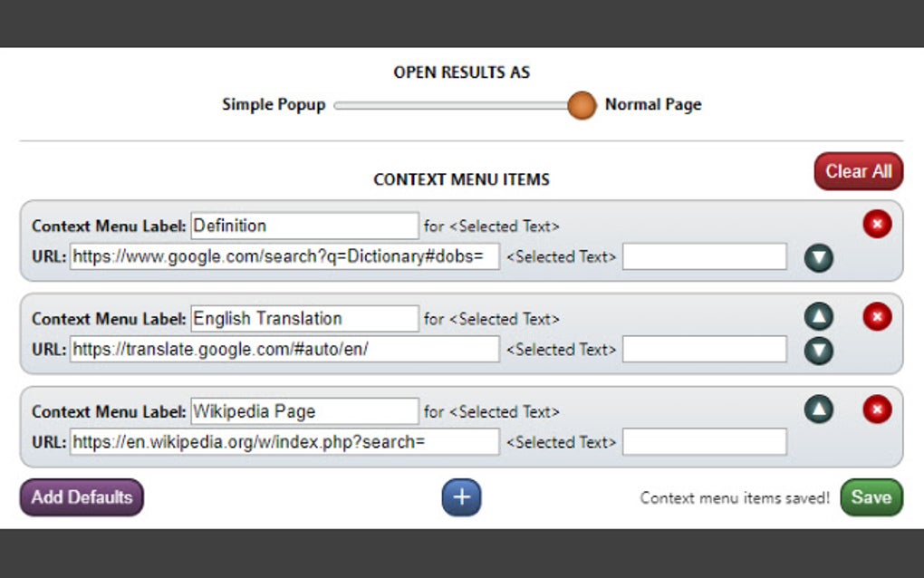Delete the English Translation entry
The height and width of the screenshot is (578, 924).
[877, 317]
